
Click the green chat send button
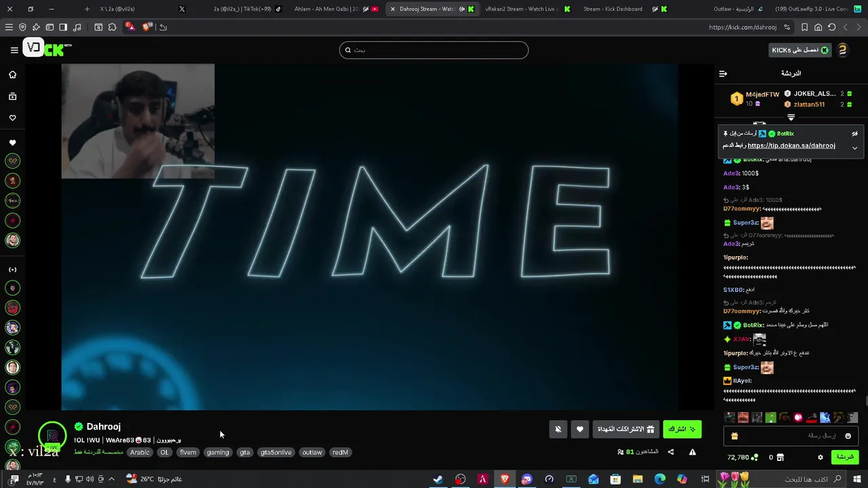tap(845, 457)
